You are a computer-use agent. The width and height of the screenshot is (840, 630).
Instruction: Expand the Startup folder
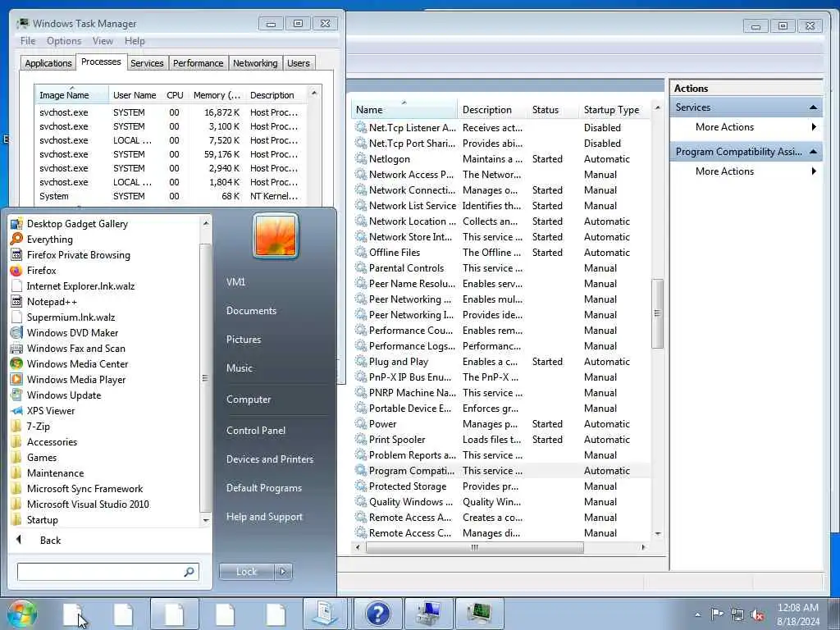(43, 519)
